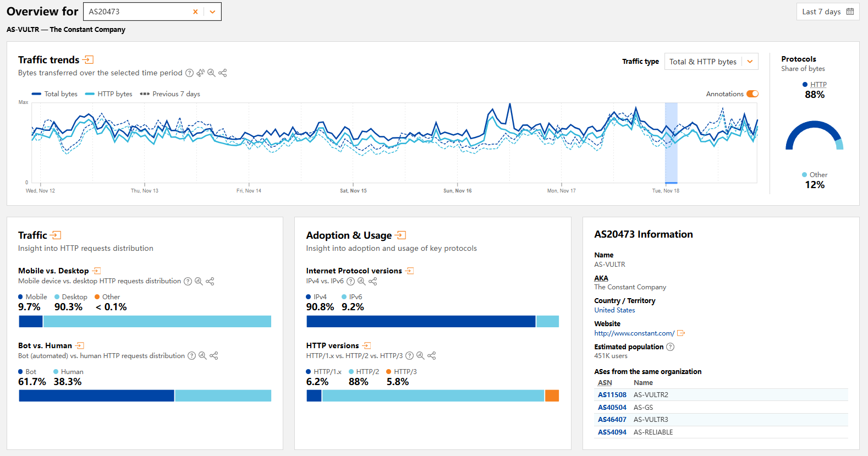Clear the AS20473 selection with the X

coord(195,12)
